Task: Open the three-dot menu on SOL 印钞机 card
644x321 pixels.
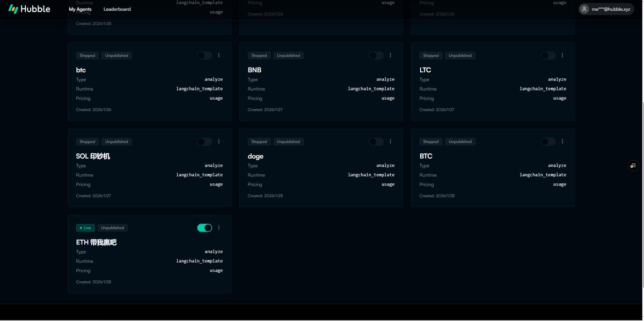Action: [x=218, y=141]
